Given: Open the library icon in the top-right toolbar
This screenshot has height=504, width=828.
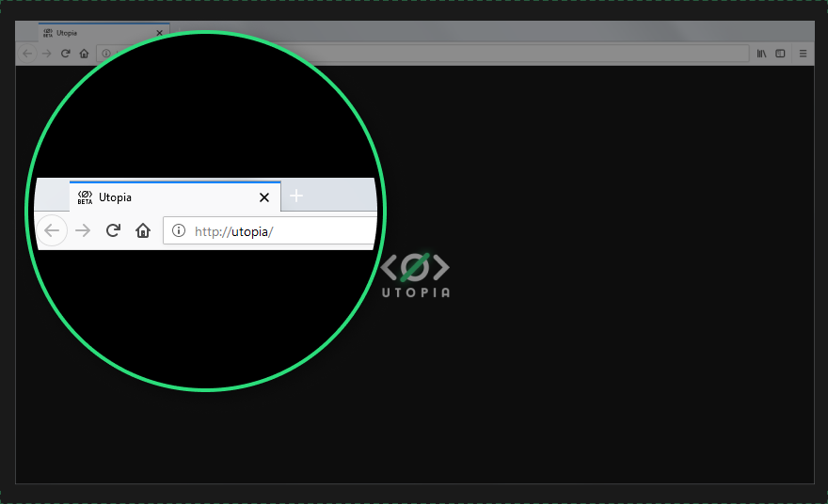Looking at the screenshot, I should click(761, 54).
